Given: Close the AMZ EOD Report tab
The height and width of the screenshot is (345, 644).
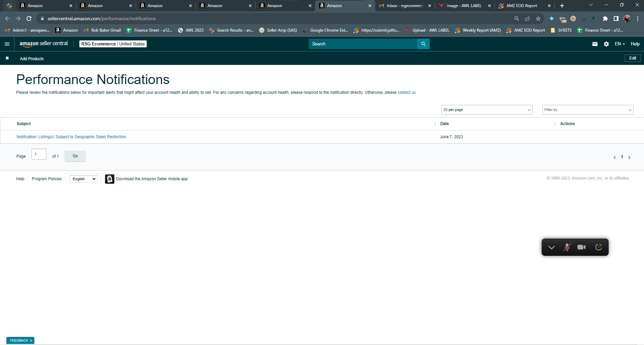Looking at the screenshot, I should (x=549, y=6).
